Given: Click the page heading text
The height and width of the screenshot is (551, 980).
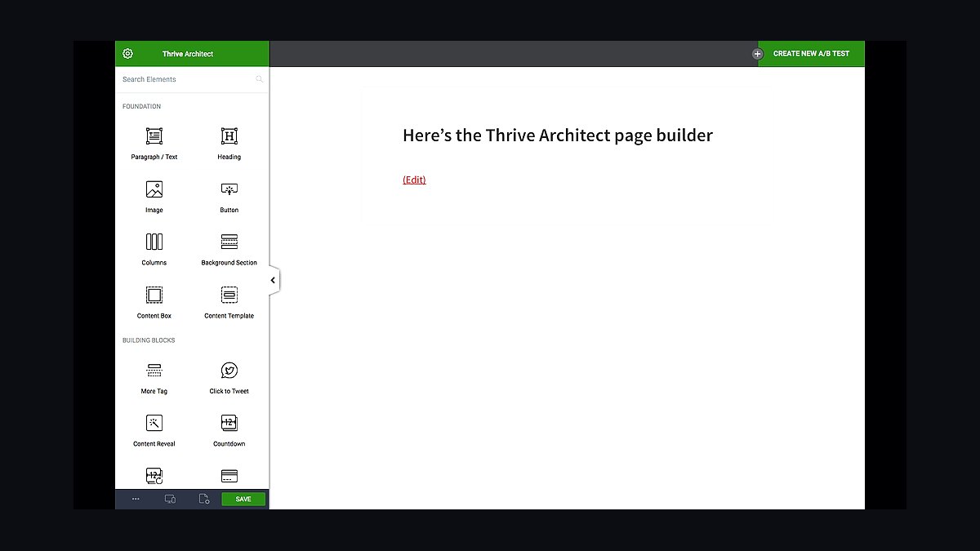Looking at the screenshot, I should (558, 136).
